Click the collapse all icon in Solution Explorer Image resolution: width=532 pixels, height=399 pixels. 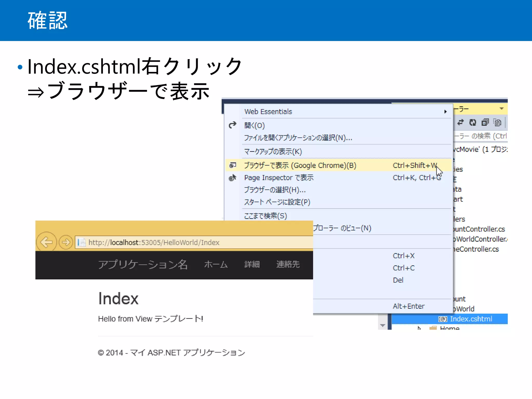[485, 122]
